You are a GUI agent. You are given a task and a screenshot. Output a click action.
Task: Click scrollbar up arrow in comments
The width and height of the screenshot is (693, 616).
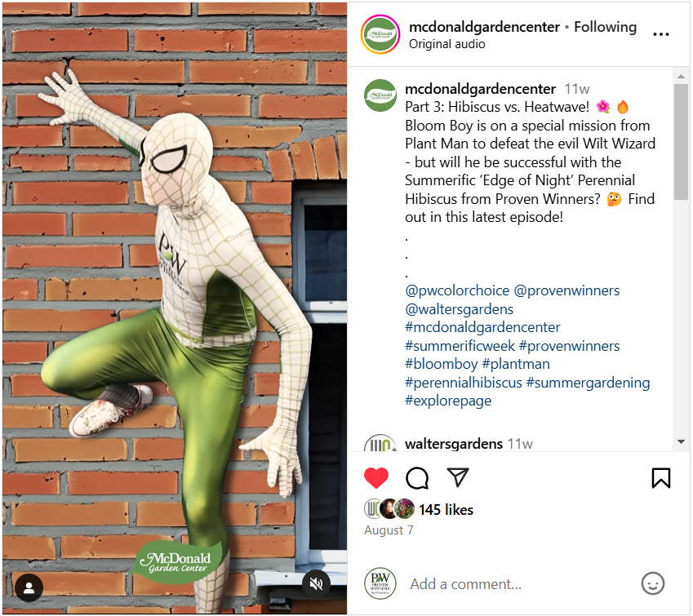[x=681, y=77]
